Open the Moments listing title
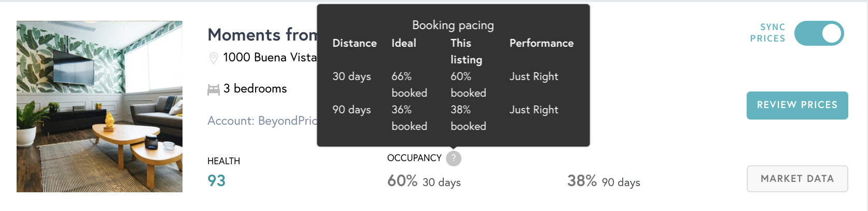This screenshot has width=868, height=211. (262, 35)
